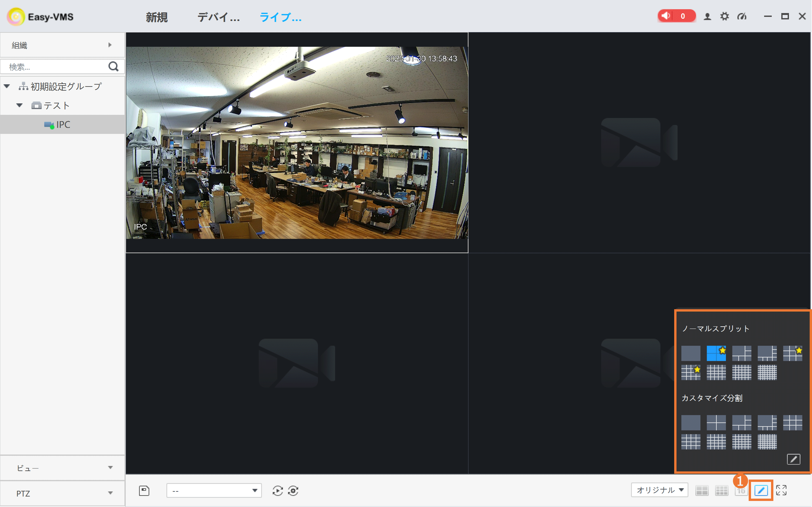The image size is (812, 507).
Task: Apply the 64-window layout under カスタマイズ分割
Action: pyautogui.click(x=767, y=442)
